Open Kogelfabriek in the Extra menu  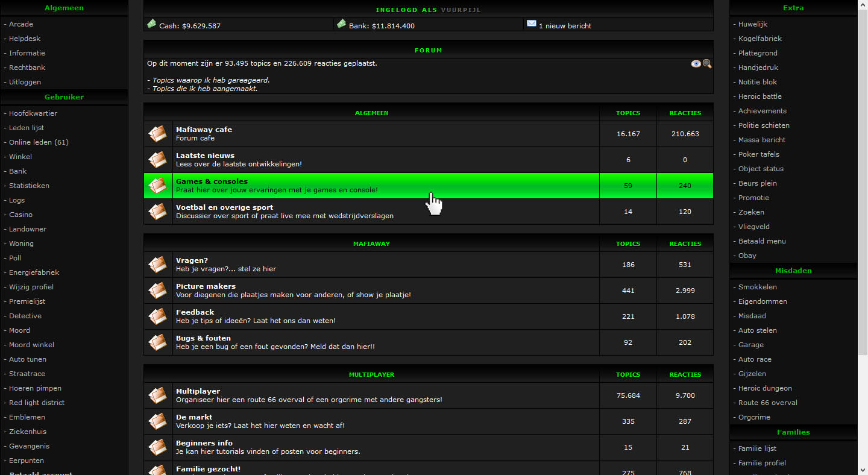click(x=760, y=39)
